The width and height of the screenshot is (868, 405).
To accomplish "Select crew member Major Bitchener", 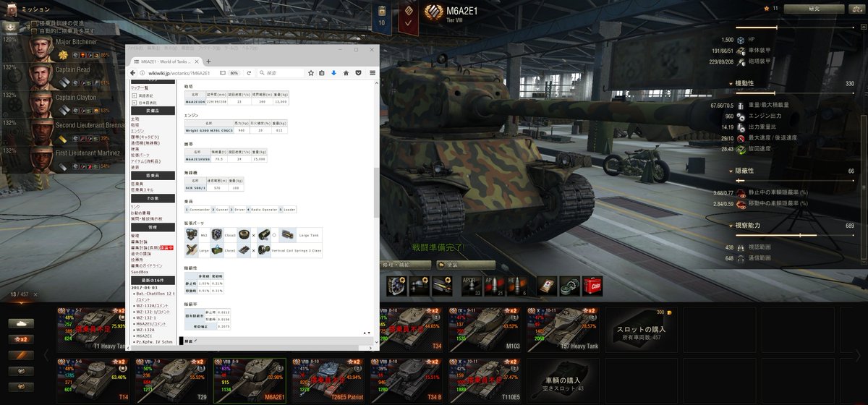I will pyautogui.click(x=64, y=48).
